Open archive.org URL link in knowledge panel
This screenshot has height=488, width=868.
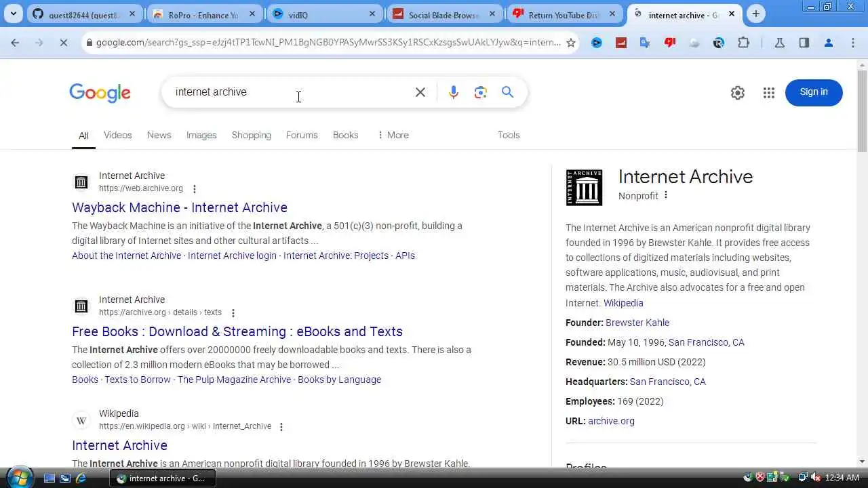tap(612, 421)
